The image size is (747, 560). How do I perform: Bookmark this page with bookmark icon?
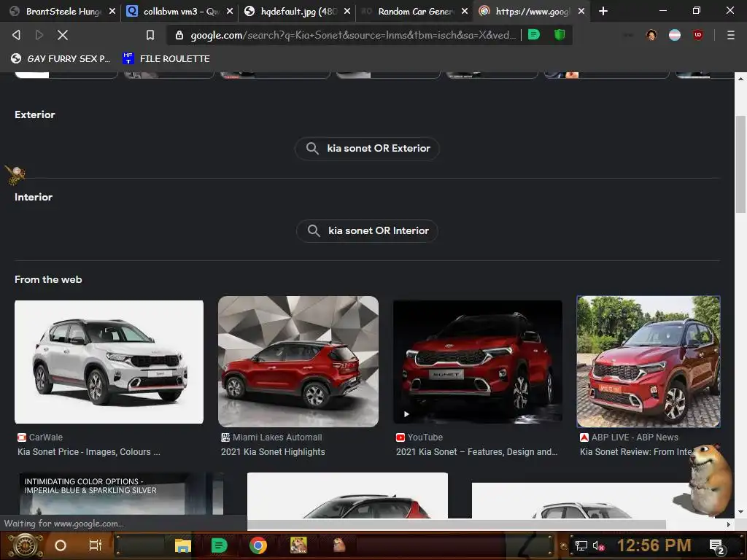coord(150,35)
